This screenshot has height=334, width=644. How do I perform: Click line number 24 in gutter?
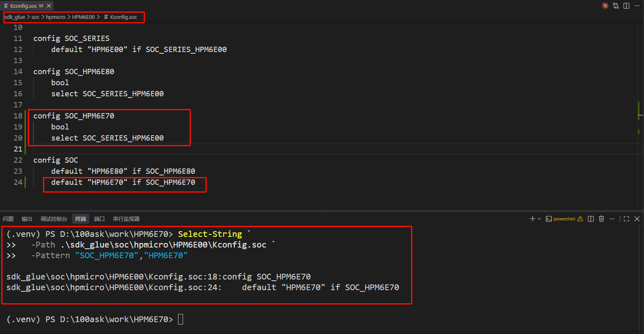click(18, 182)
